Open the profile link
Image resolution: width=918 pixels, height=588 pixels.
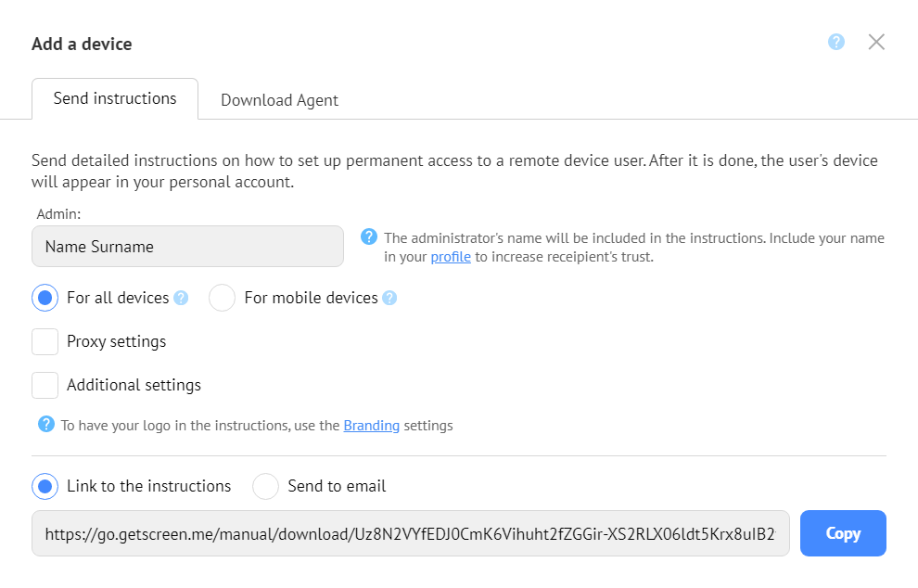tap(451, 257)
